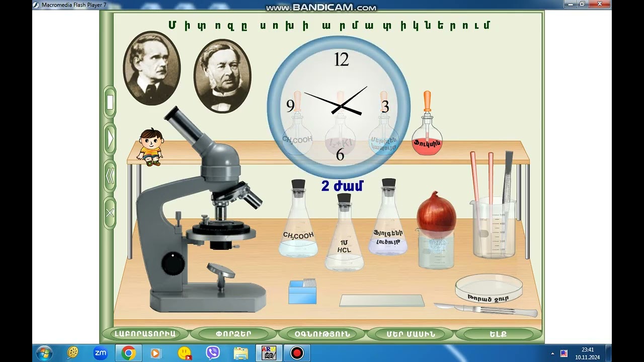Image resolution: width=644 pixels, height=362 pixels.
Task: Open Zoom from the taskbar
Action: (x=101, y=353)
